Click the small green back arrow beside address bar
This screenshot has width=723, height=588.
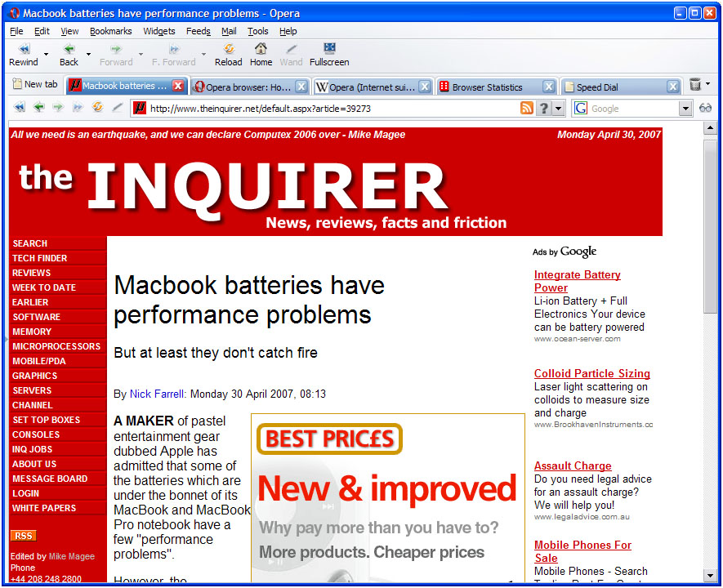pyautogui.click(x=38, y=108)
